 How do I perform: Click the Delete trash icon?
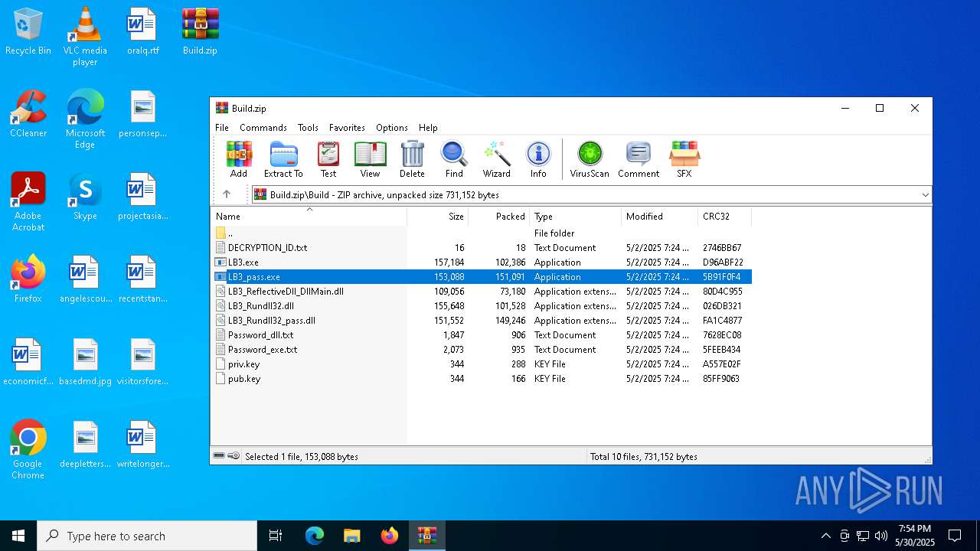pyautogui.click(x=412, y=160)
